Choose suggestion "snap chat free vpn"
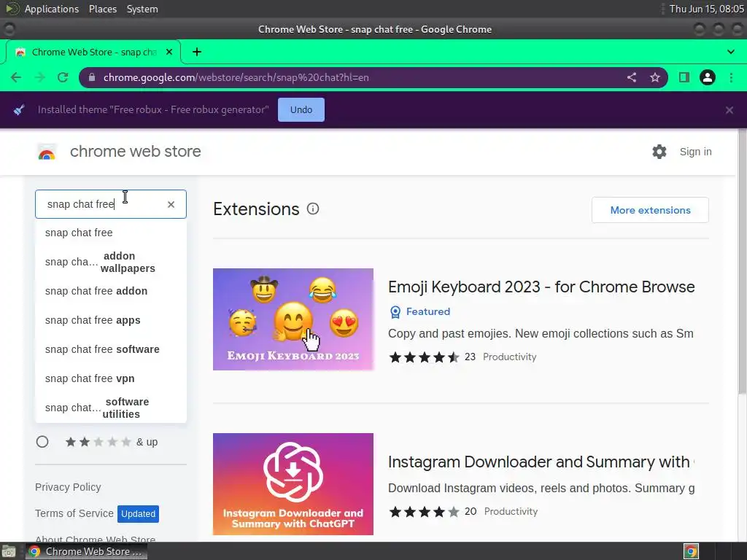The image size is (747, 560). (111, 378)
